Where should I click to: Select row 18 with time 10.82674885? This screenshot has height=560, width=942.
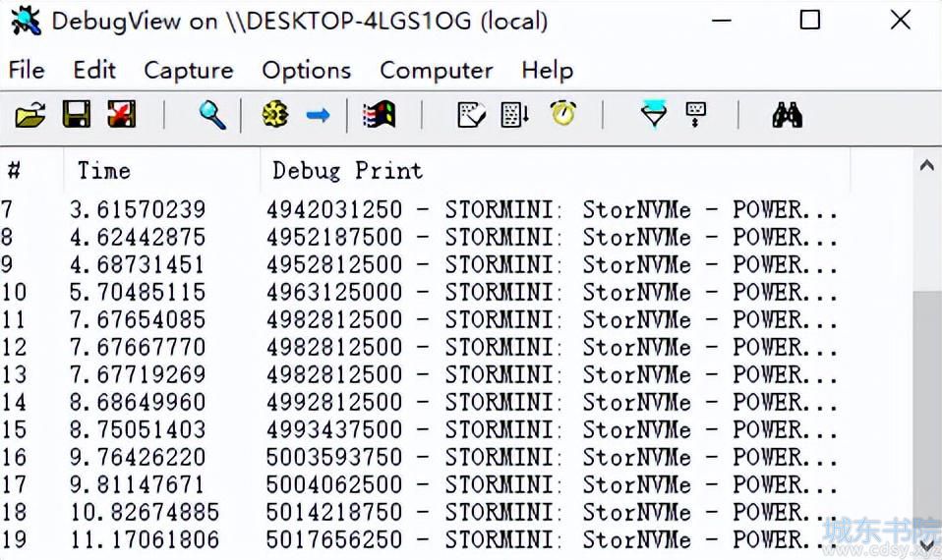419,514
